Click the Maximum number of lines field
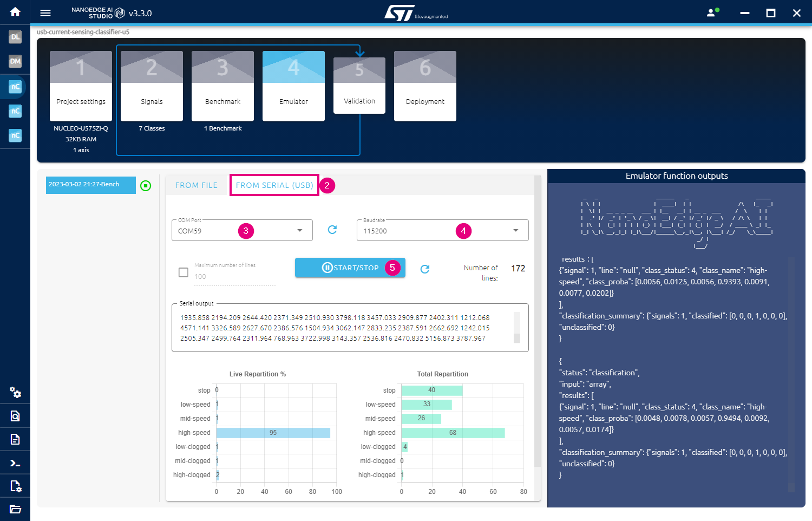 click(x=235, y=277)
